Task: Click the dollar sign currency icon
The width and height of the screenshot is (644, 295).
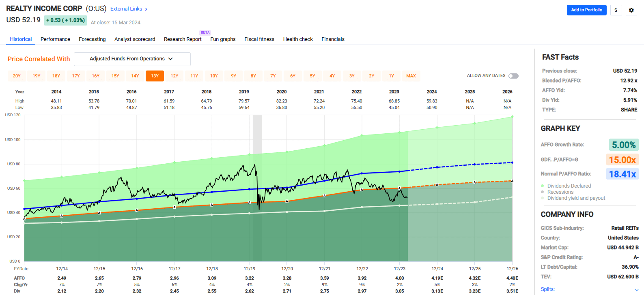Action: click(x=616, y=10)
